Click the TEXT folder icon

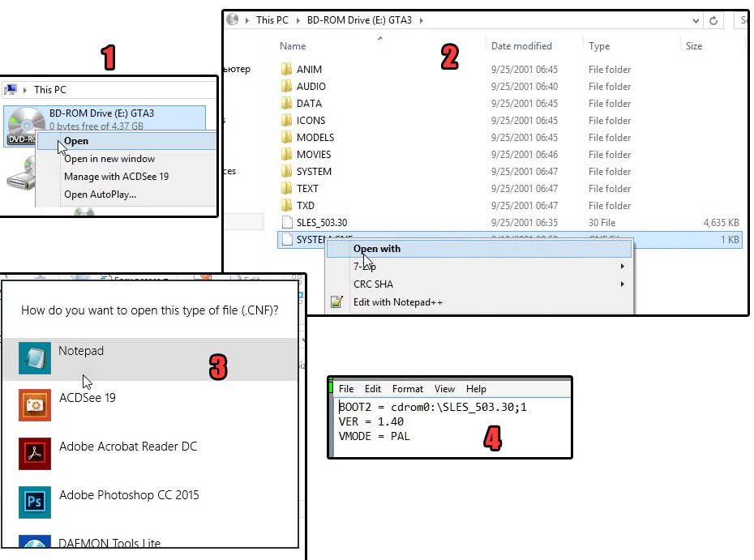286,189
